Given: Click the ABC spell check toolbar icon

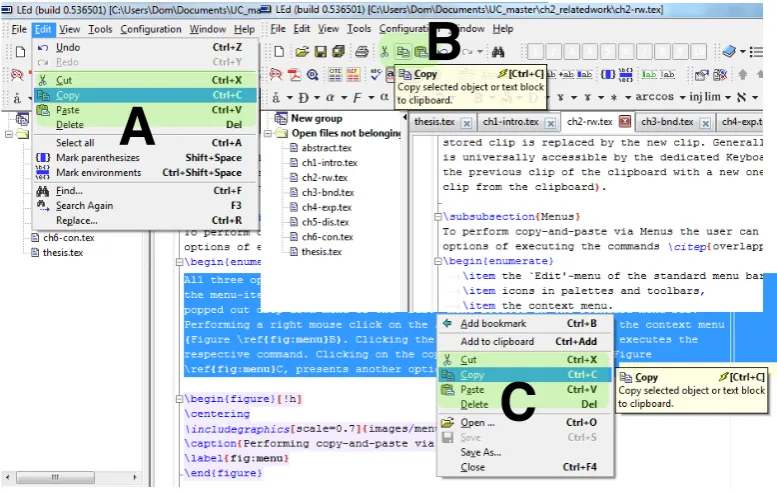Looking at the screenshot, I should 376,75.
